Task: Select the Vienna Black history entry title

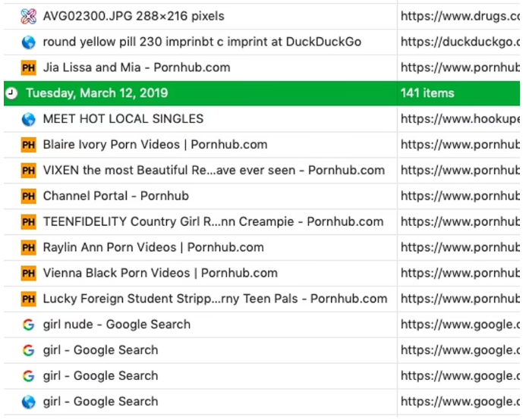Action: pyautogui.click(x=160, y=273)
